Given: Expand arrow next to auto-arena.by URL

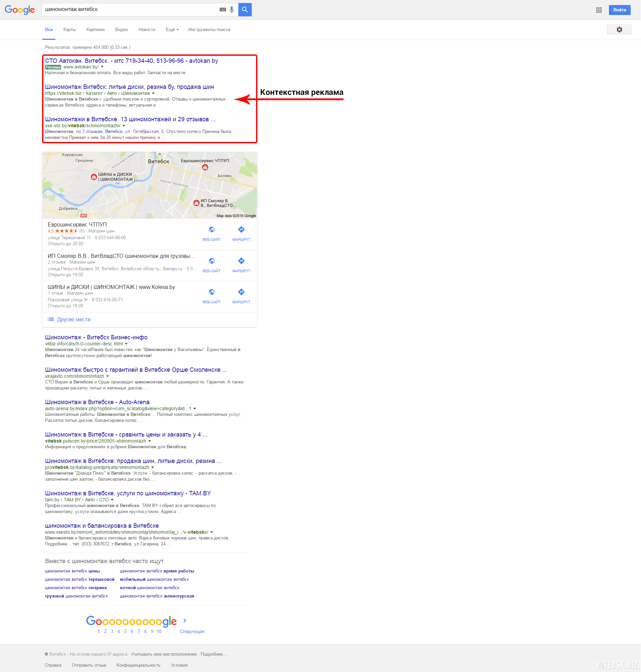Looking at the screenshot, I should (195, 409).
